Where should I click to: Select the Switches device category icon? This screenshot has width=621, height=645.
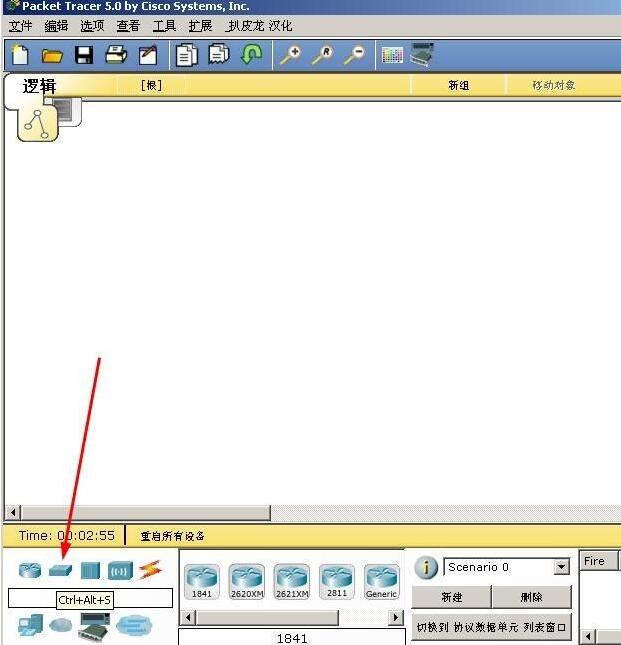[x=60, y=570]
